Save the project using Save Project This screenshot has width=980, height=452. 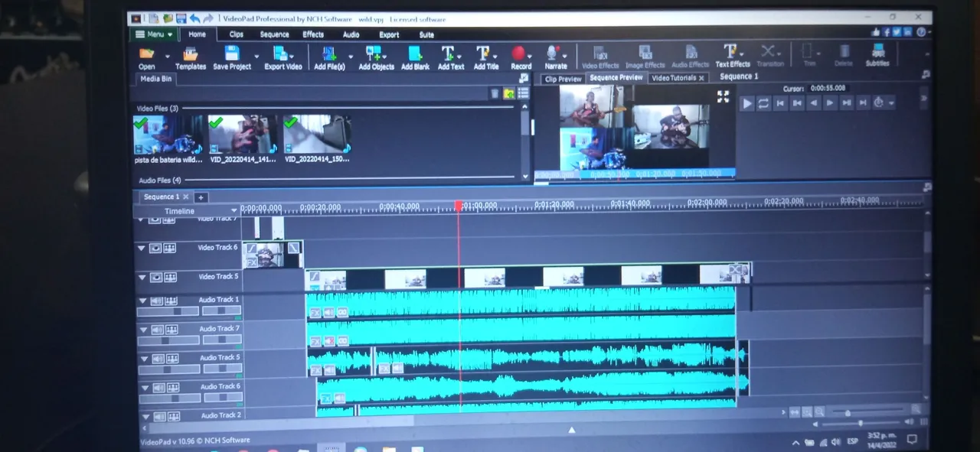click(232, 57)
